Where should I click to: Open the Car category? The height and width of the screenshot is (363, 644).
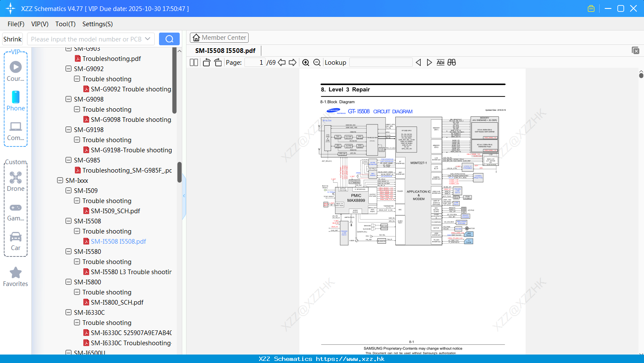coord(16,241)
